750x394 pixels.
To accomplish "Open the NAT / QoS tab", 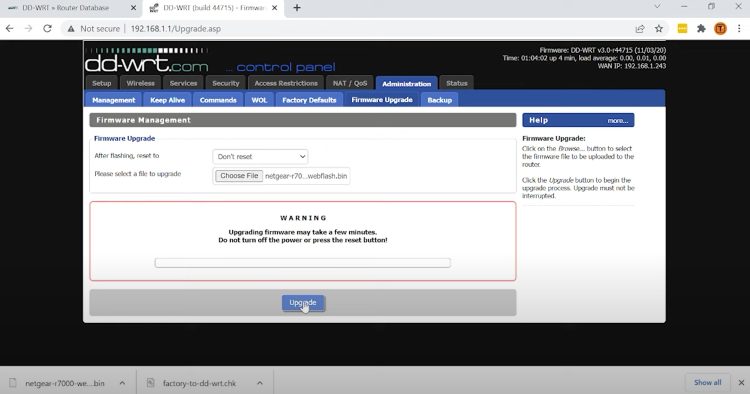I will [x=350, y=83].
